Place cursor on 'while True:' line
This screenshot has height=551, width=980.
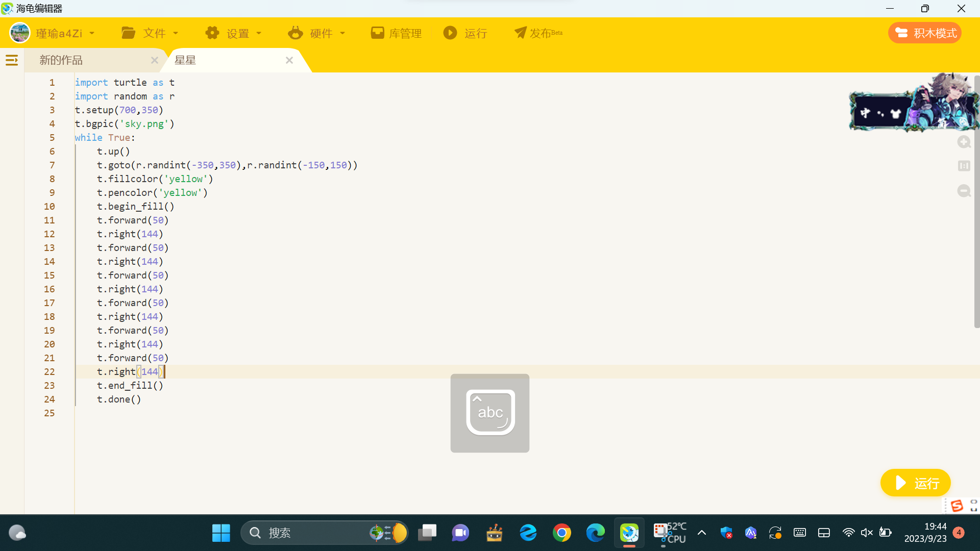(x=105, y=138)
